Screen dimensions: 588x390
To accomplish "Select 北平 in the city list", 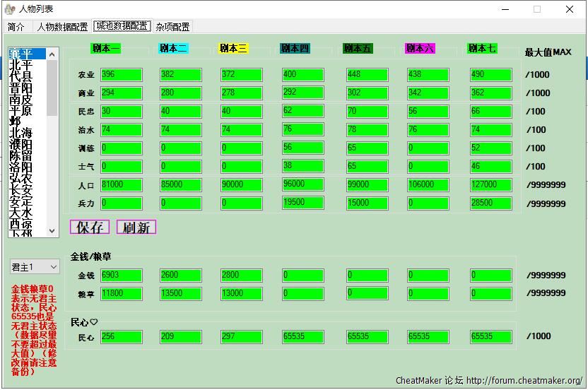I will (x=20, y=65).
